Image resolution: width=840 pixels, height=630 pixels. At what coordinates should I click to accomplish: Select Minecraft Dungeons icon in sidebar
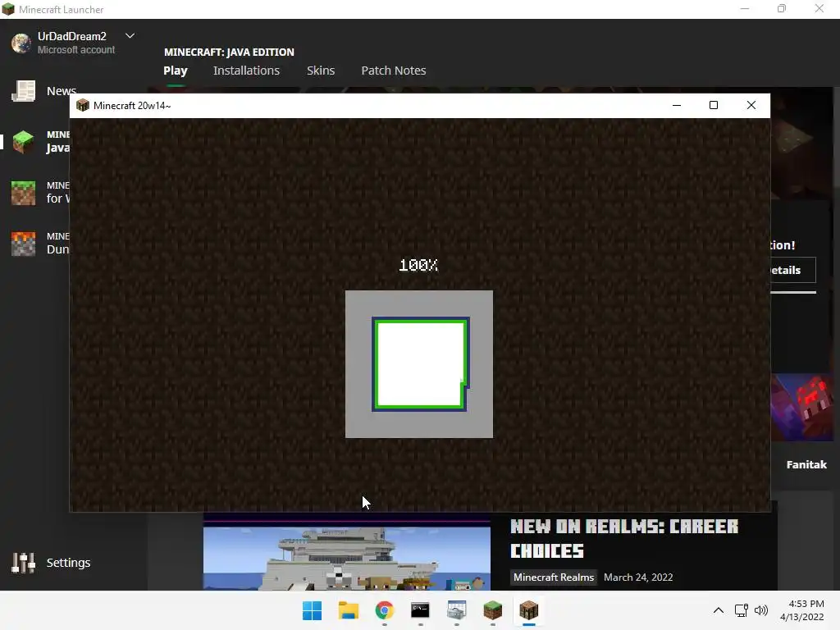pos(24,244)
